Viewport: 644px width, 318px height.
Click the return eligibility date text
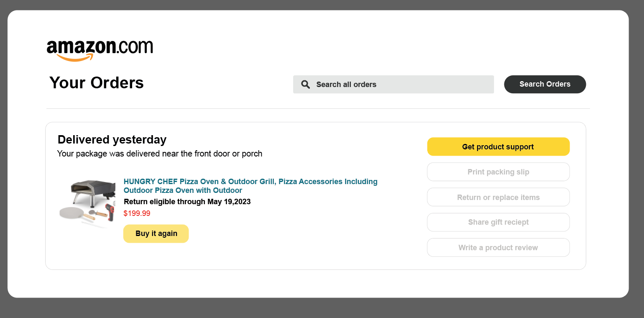[x=187, y=201]
